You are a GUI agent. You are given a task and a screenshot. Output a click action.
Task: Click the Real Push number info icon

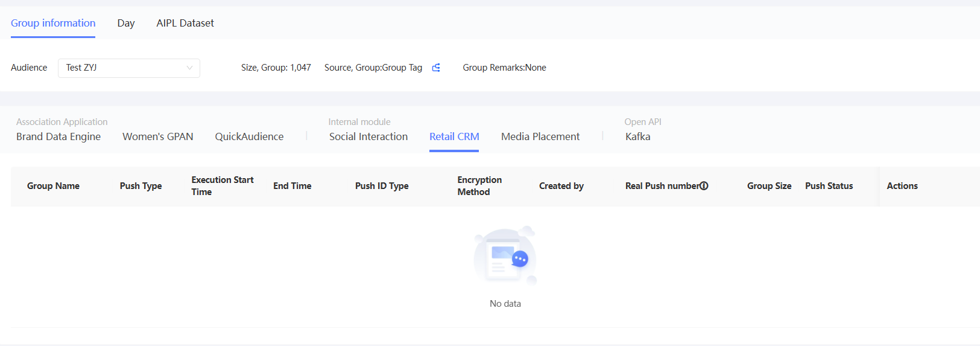pyautogui.click(x=704, y=186)
